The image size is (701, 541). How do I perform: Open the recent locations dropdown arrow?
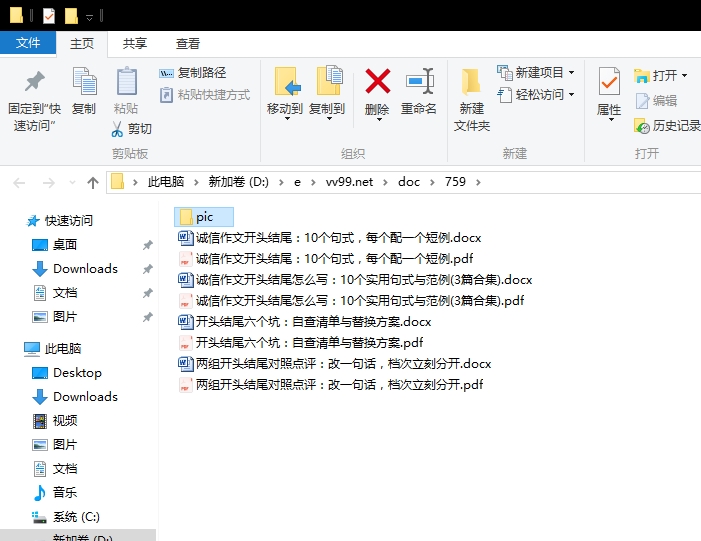click(72, 182)
